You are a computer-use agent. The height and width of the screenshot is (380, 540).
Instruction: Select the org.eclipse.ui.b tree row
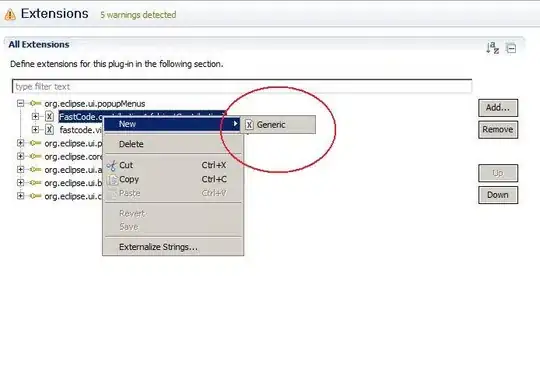pyautogui.click(x=73, y=183)
